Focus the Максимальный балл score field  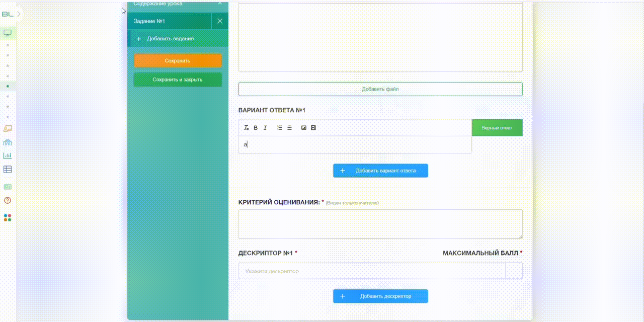pyautogui.click(x=514, y=271)
